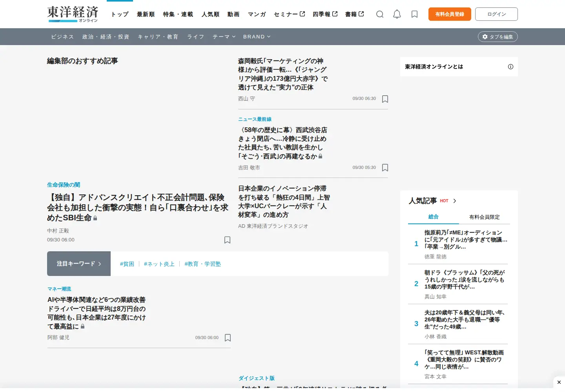
Task: Select 人気順 in main navigation
Action: point(210,14)
